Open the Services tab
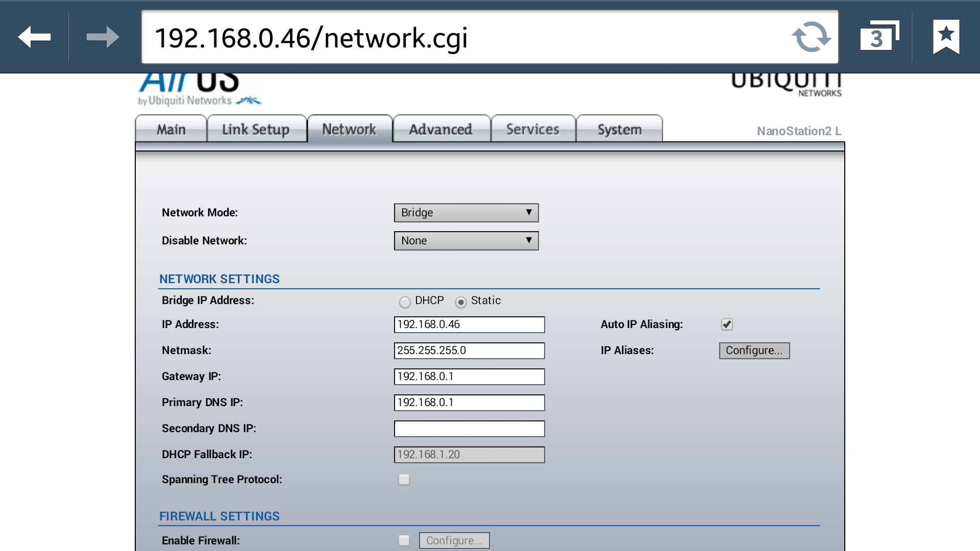980x551 pixels. pos(532,130)
